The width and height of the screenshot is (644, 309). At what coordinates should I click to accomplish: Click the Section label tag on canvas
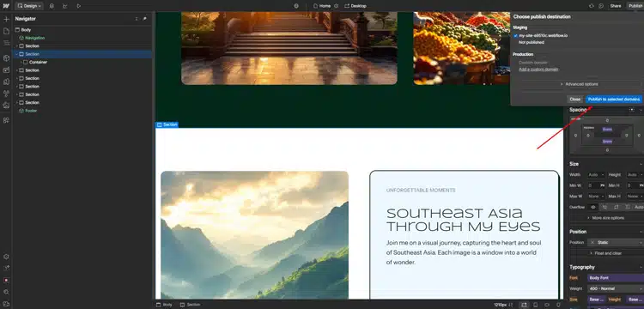(x=167, y=124)
